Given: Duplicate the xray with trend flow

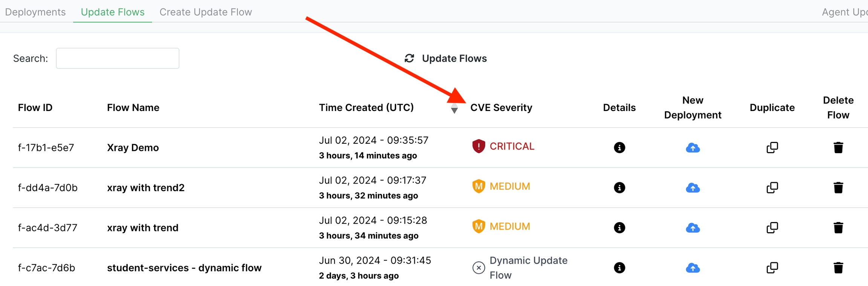Looking at the screenshot, I should click(x=772, y=228).
